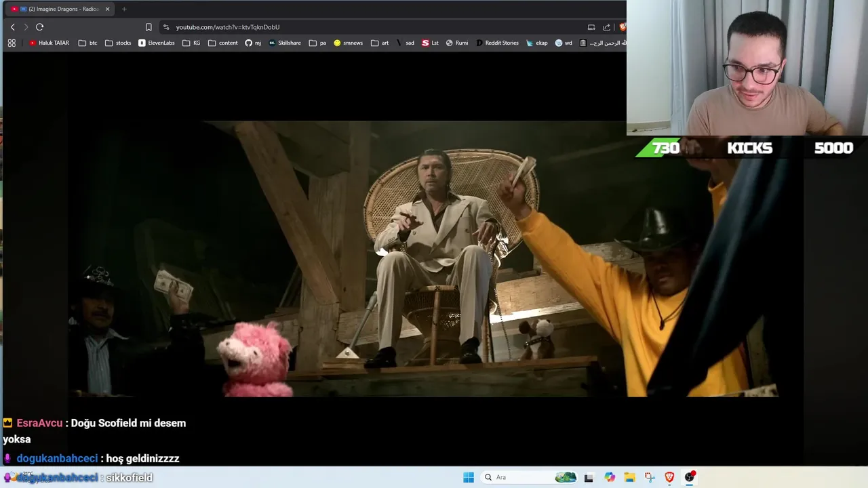Open Task View on taskbar
The image size is (868, 488).
coord(589,477)
